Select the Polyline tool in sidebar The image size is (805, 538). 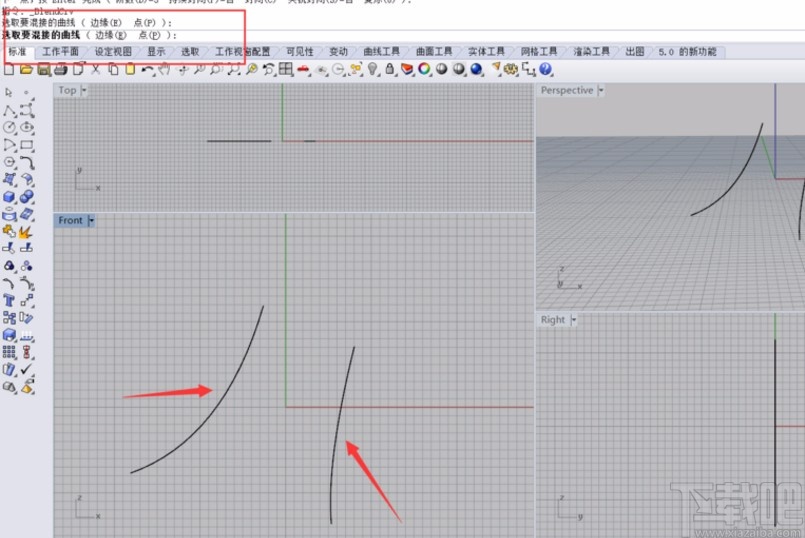coord(9,110)
